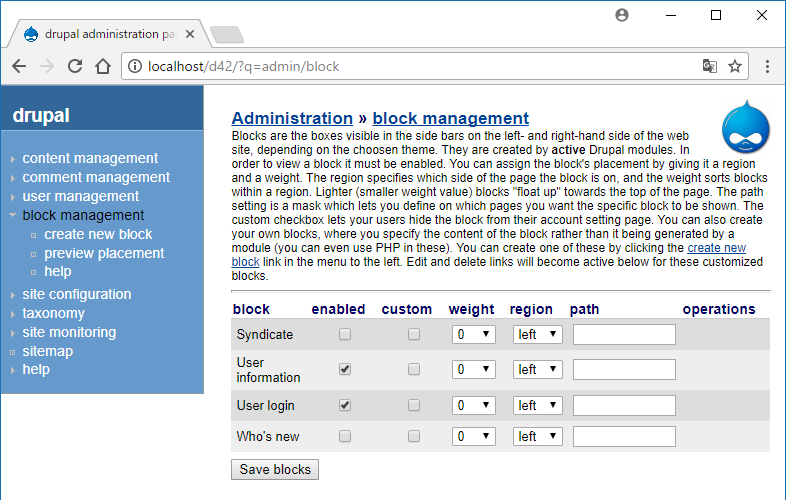786x500 pixels.
Task: Open the Chrome user profile icon
Action: [x=623, y=15]
